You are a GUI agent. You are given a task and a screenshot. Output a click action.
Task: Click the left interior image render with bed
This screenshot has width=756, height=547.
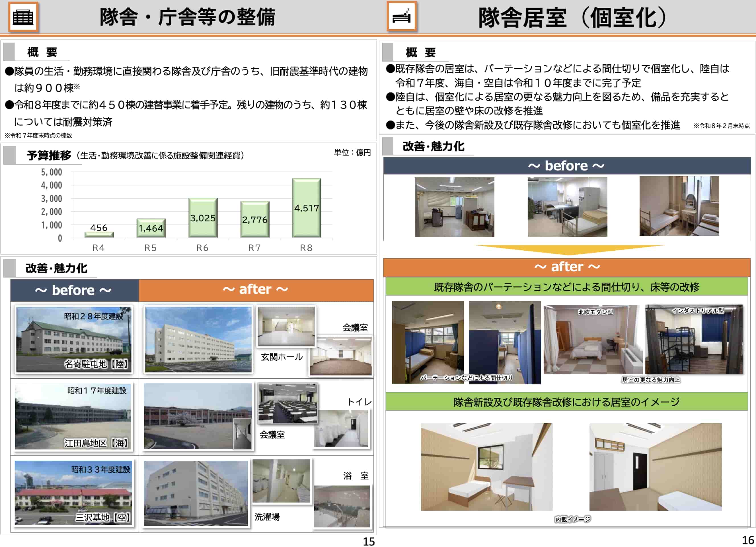(486, 467)
